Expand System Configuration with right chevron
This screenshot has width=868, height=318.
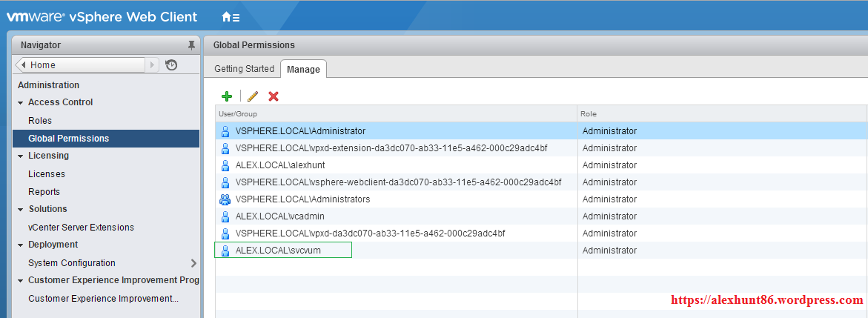pyautogui.click(x=193, y=263)
